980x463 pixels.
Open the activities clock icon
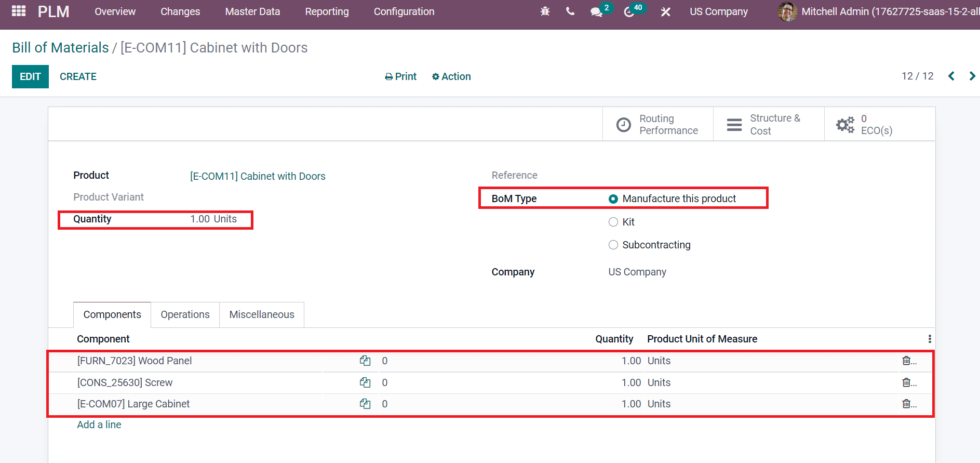point(629,11)
